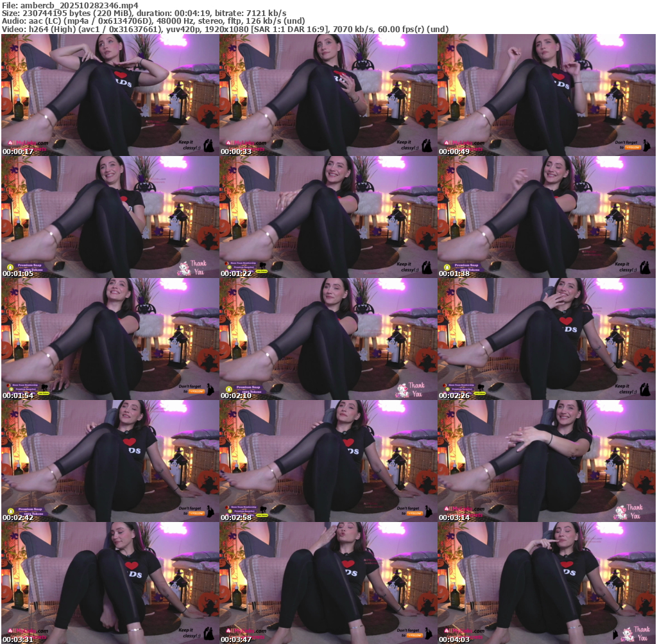Click the Follow button in the 00:02:42 frame
The height and width of the screenshot is (644, 657).
[x=196, y=513]
